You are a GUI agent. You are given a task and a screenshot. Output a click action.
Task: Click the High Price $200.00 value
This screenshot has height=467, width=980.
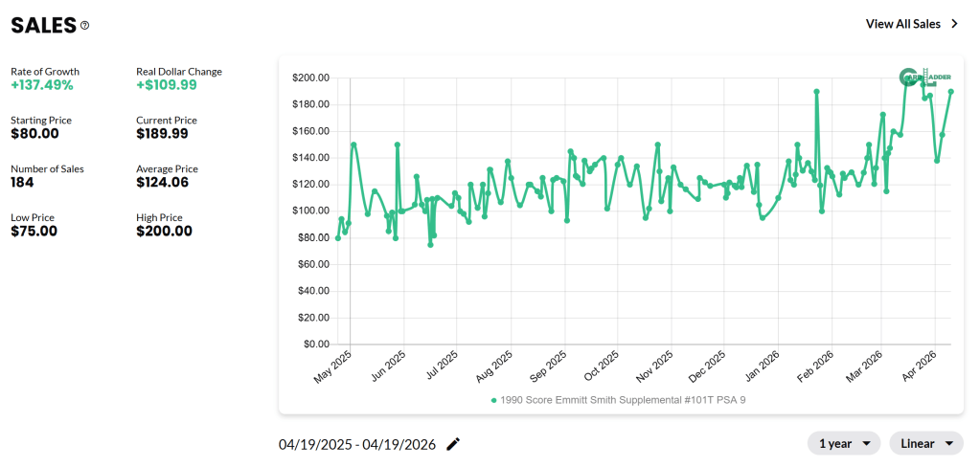click(x=164, y=231)
